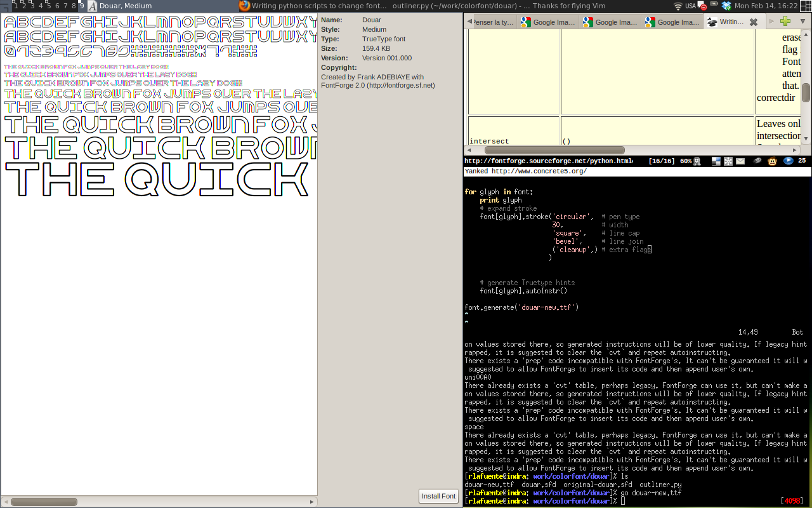
Task: Add a new browser tab with plus icon
Action: click(785, 22)
